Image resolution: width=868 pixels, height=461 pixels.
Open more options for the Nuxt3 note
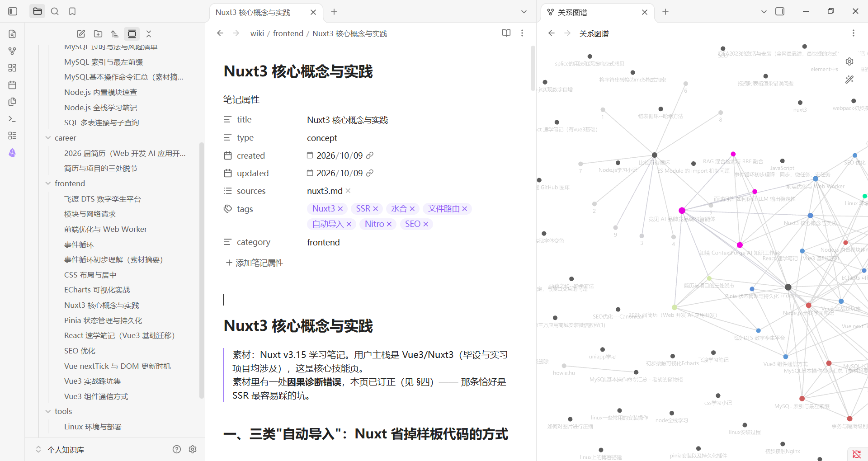pos(522,33)
